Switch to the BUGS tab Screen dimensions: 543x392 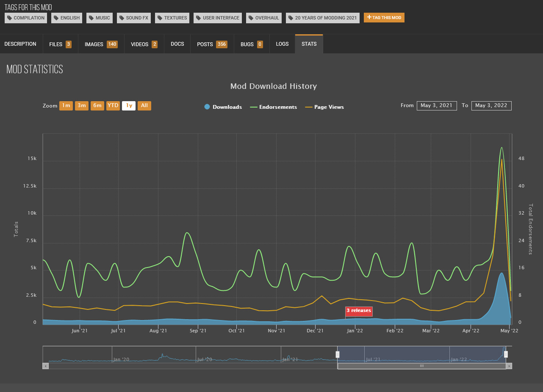point(252,44)
